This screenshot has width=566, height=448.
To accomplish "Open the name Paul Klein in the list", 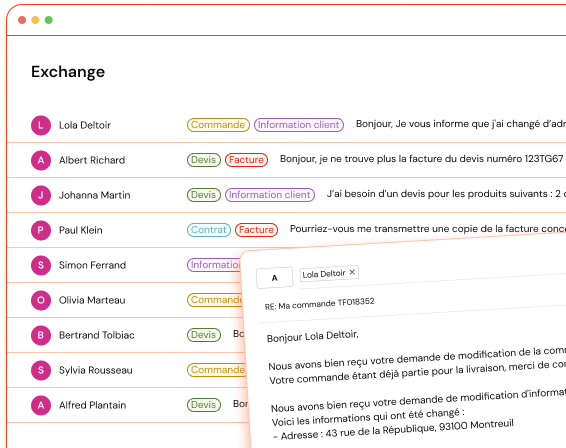I will point(81,230).
